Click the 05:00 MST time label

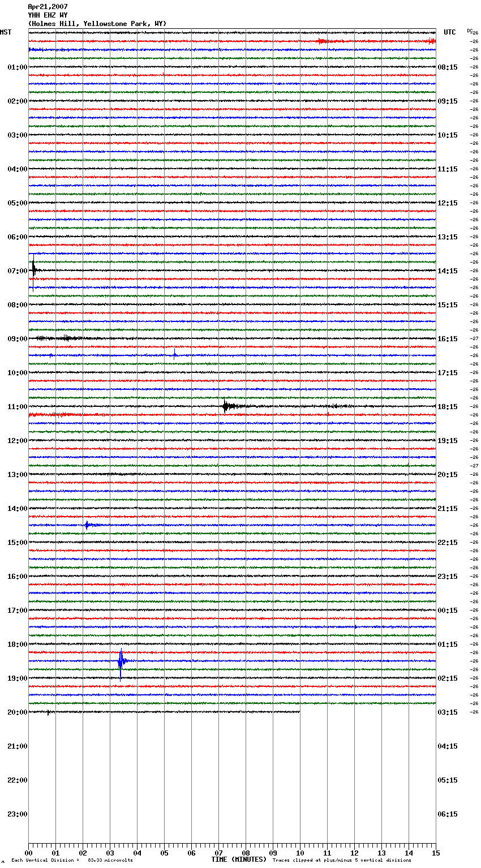point(18,203)
